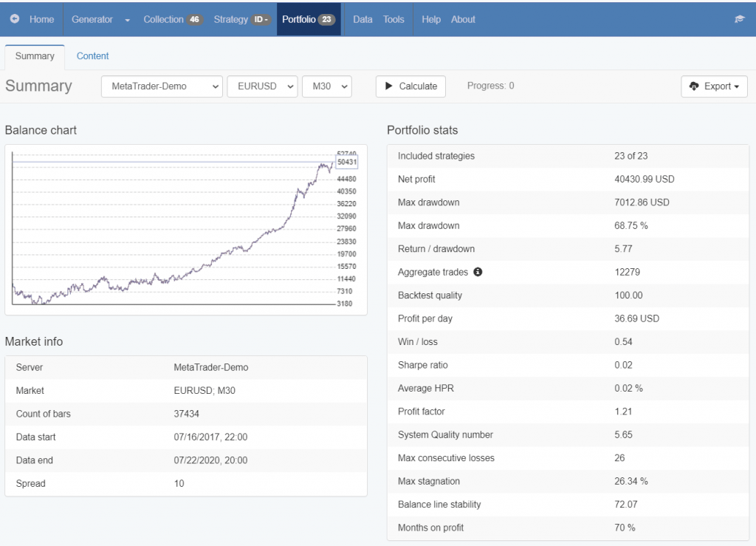Expand the Generator menu caret
The width and height of the screenshot is (756, 546).
point(128,20)
